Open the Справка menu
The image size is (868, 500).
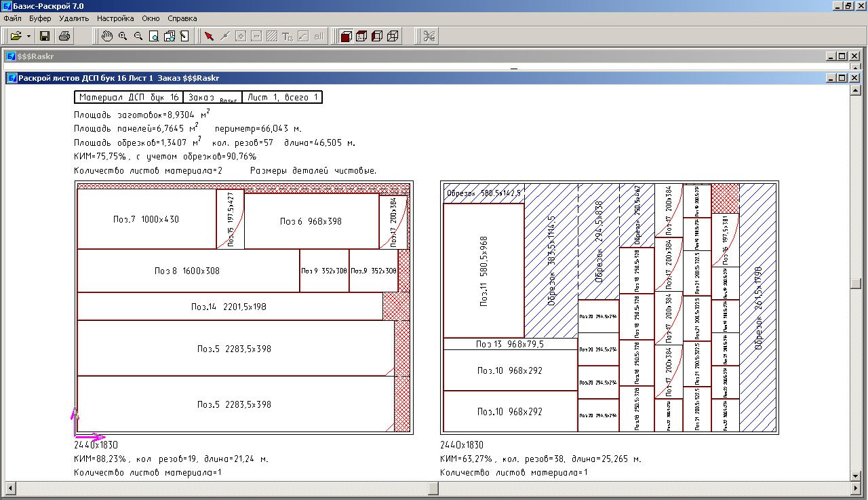tap(182, 18)
